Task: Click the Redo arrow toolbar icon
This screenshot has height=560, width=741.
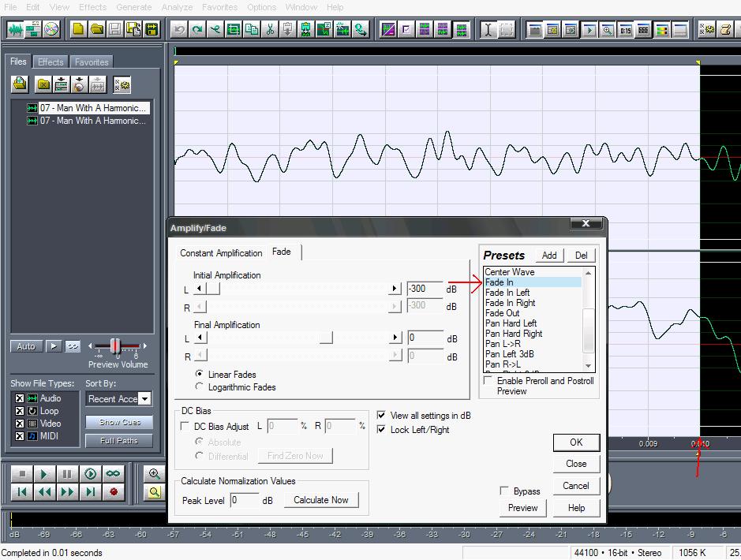Action: (197, 30)
